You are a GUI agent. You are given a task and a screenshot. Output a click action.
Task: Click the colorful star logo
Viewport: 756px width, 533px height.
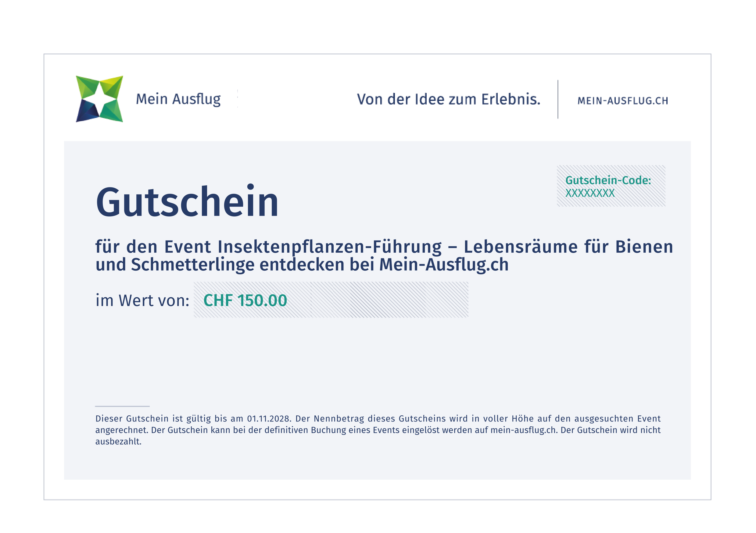tap(99, 99)
